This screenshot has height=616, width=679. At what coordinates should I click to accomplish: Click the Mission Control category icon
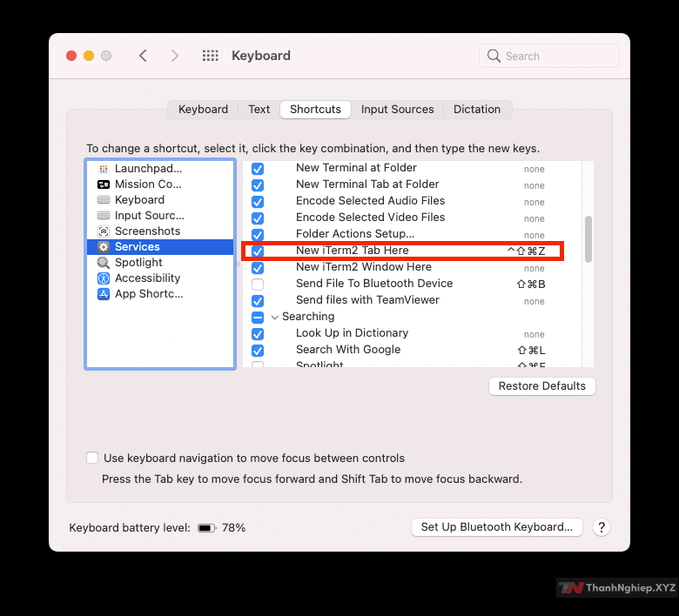click(103, 184)
